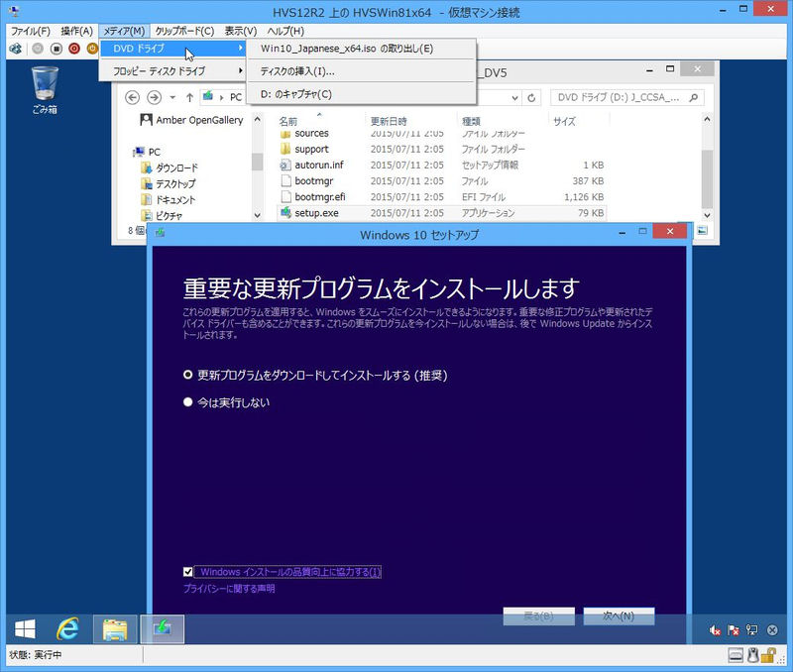793x672 pixels.
Task: Go up one folder level in Explorer
Action: 189,97
